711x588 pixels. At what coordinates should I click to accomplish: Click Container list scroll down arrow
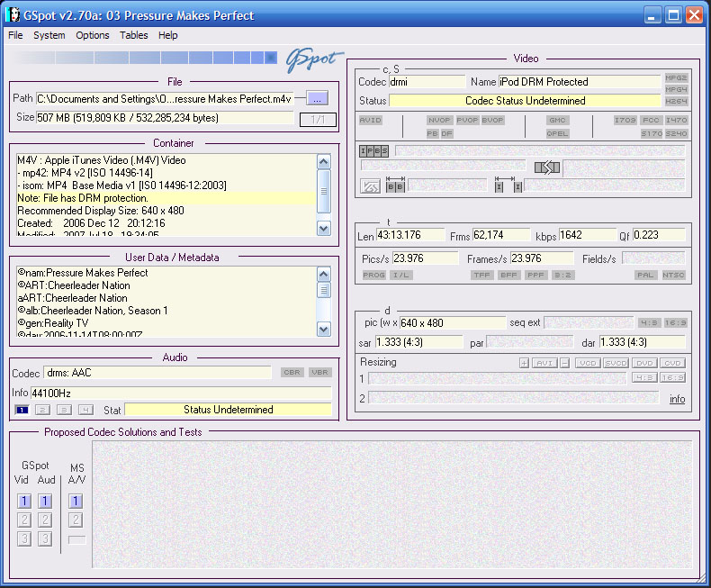pyautogui.click(x=324, y=228)
